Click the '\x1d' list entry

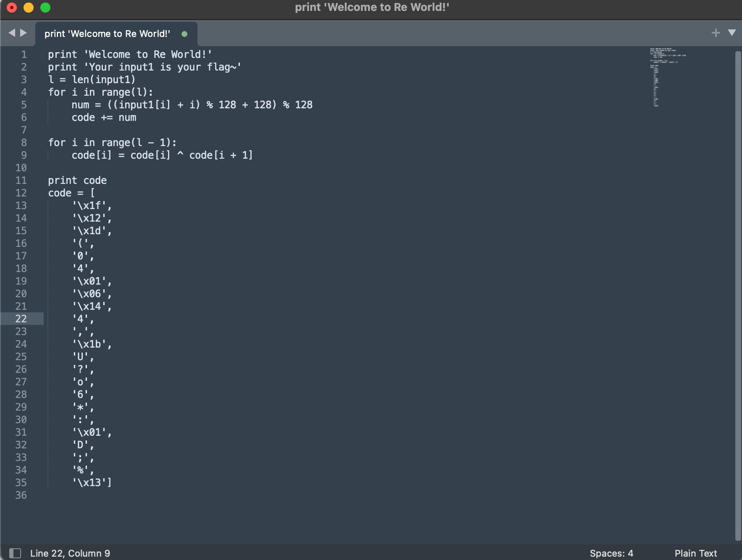(92, 231)
